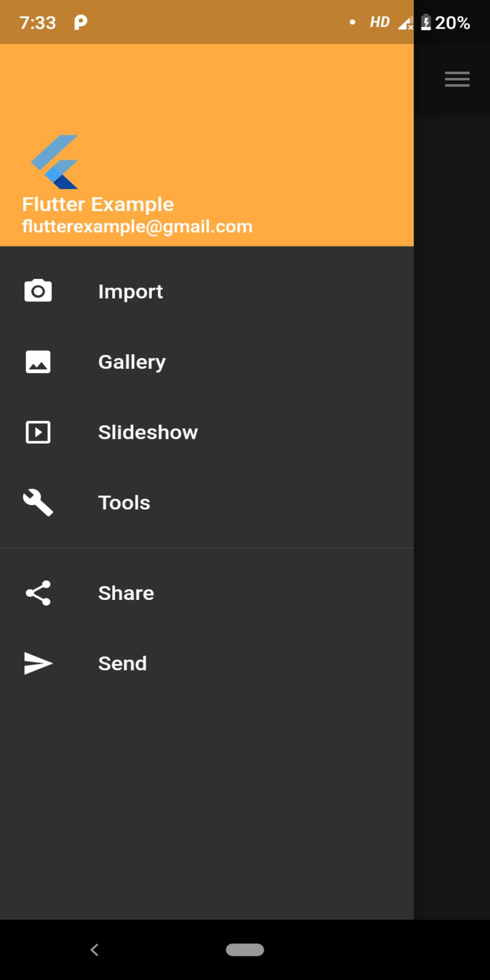This screenshot has height=980, width=490.
Task: Tap the share icon in drawer
Action: [x=38, y=593]
